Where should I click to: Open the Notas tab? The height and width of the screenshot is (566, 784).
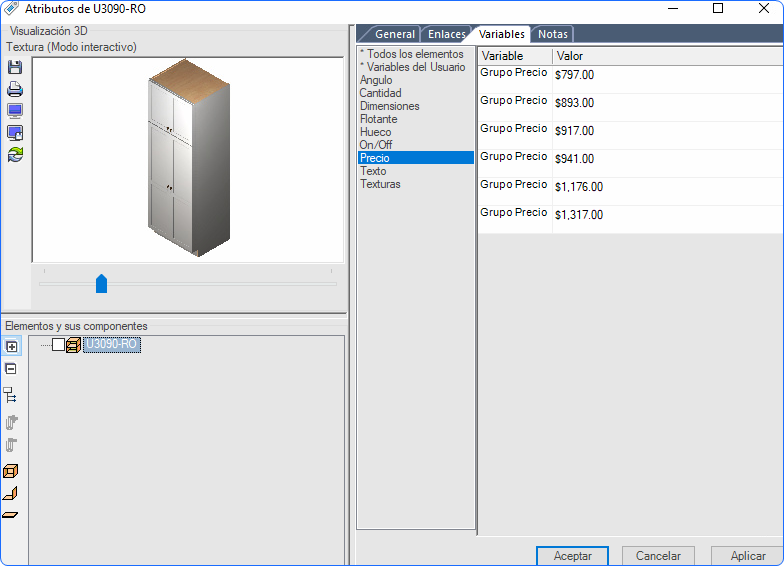552,34
